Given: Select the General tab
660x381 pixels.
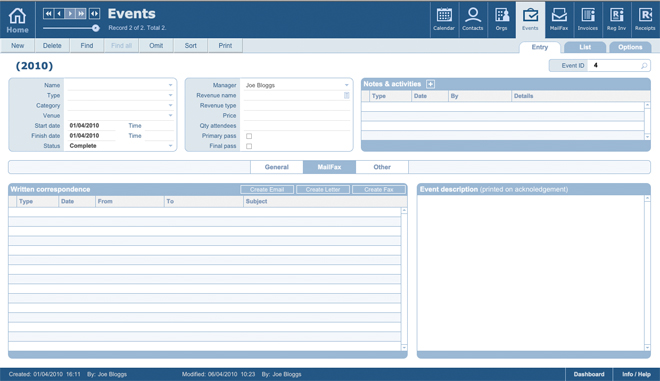Looking at the screenshot, I should [277, 167].
